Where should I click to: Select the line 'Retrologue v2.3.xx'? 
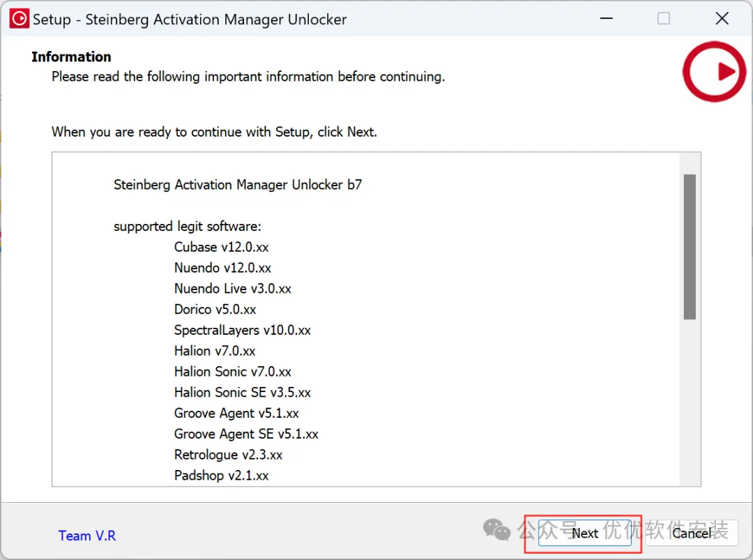(229, 454)
